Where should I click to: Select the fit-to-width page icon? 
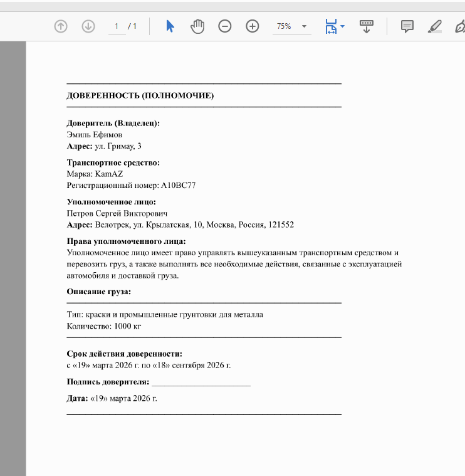[331, 26]
